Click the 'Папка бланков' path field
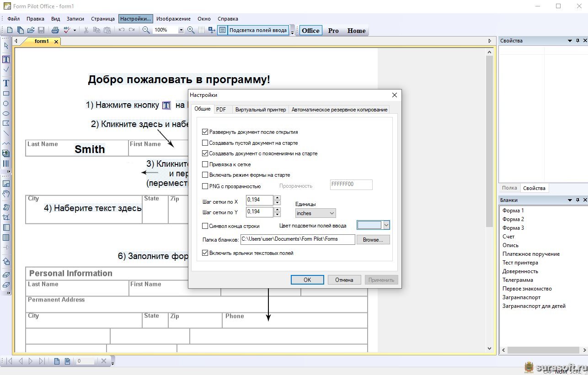 coord(297,239)
